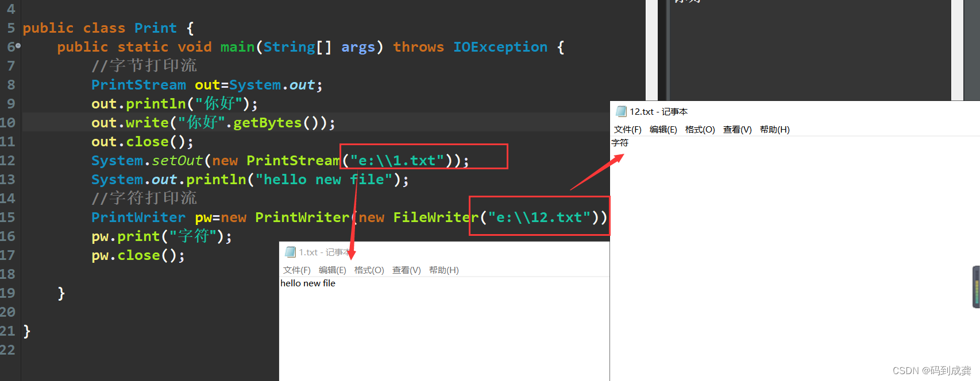Image resolution: width=980 pixels, height=381 pixels.
Task: Click 'PrintWriter pw=new' on line 15
Action: pyautogui.click(x=169, y=217)
